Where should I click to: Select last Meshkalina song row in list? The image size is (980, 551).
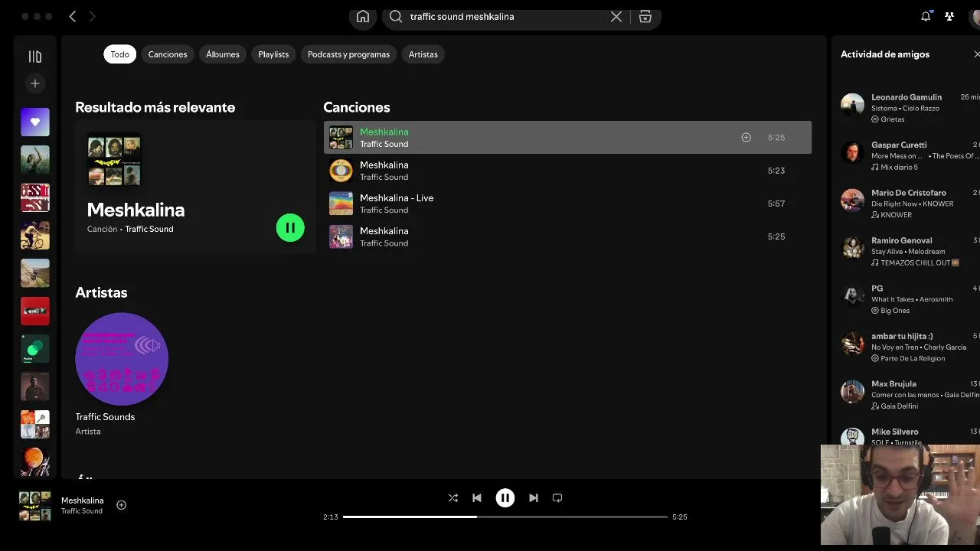567,236
